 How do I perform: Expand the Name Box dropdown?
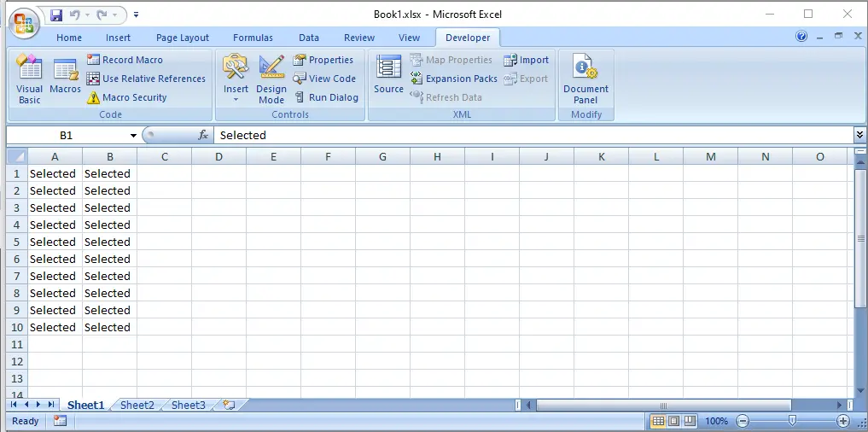(133, 136)
